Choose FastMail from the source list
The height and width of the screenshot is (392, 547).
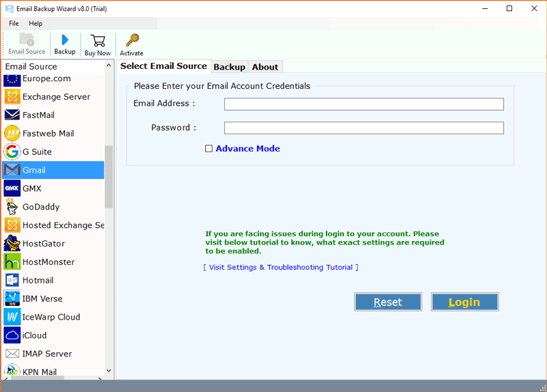(38, 115)
